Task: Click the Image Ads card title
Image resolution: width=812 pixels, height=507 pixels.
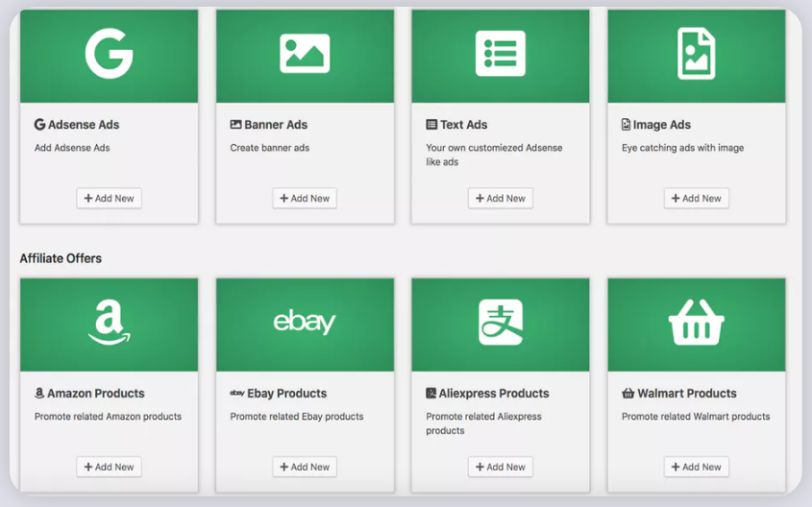Action: pyautogui.click(x=661, y=125)
